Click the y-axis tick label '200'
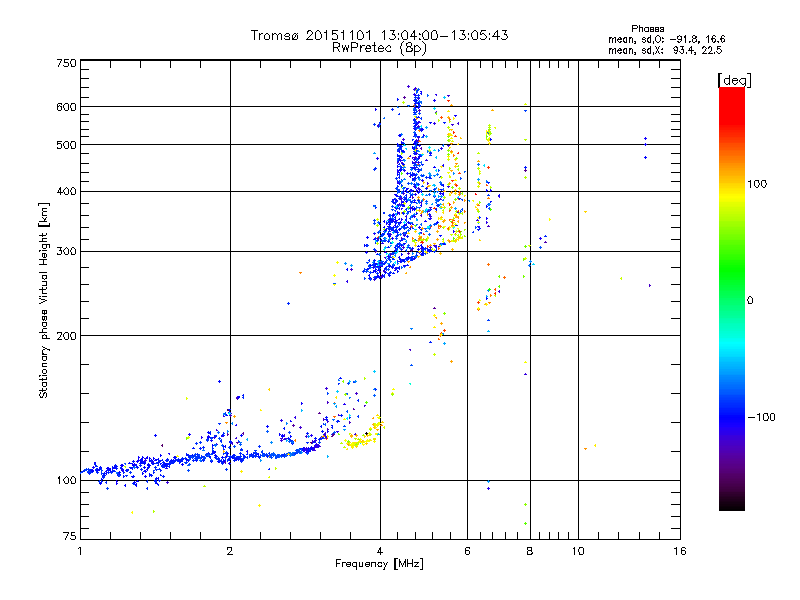This screenshot has width=800, height=600. [67, 336]
